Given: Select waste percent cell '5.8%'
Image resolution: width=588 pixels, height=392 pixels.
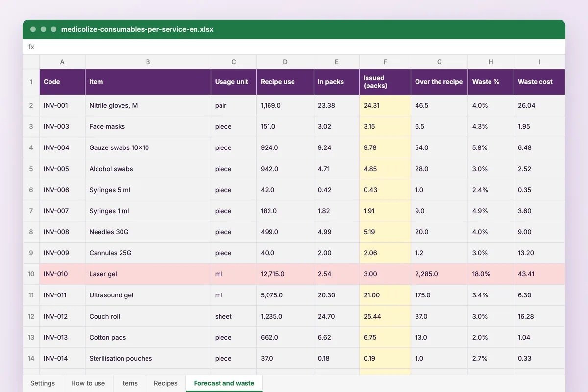Looking at the screenshot, I should click(x=491, y=147).
